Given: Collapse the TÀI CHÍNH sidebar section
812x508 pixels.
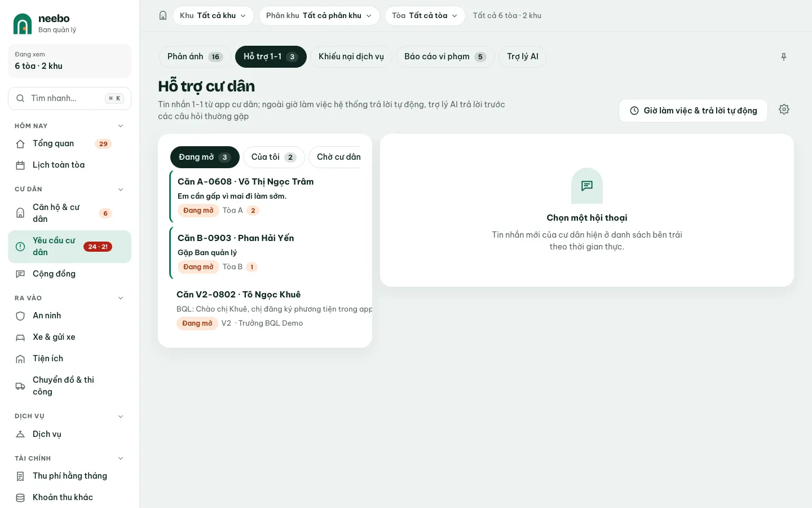Looking at the screenshot, I should pyautogui.click(x=120, y=458).
